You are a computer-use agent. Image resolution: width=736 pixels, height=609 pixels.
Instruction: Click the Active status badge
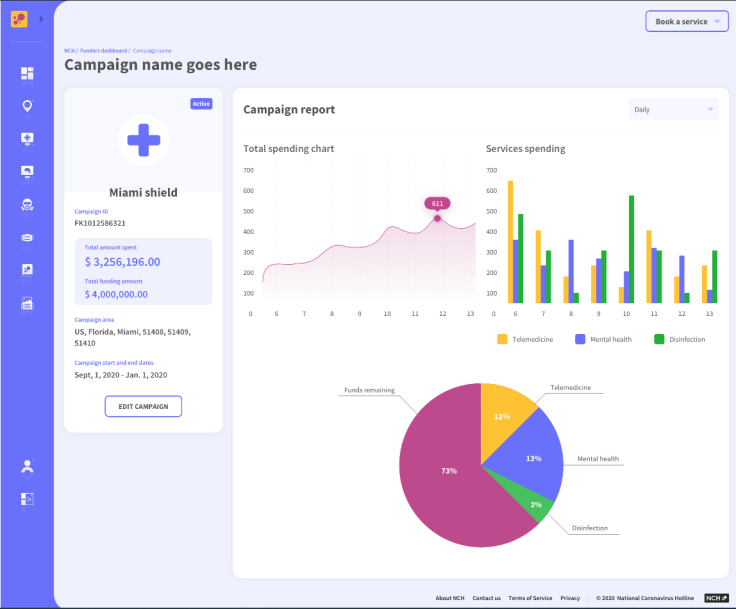pos(201,104)
